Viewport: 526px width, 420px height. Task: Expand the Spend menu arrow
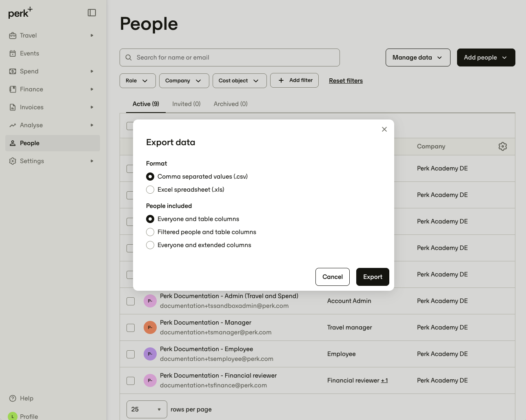92,71
